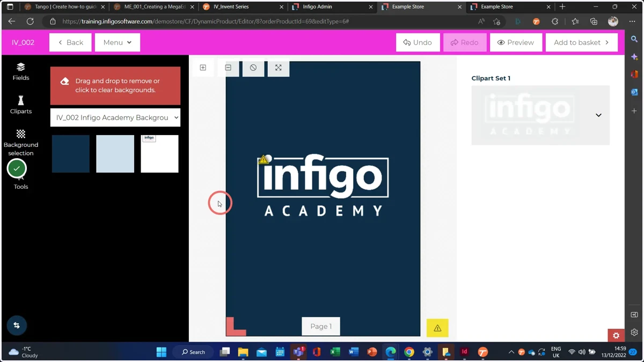Open the Background selection panel
This screenshot has height=362, width=644.
21,143
